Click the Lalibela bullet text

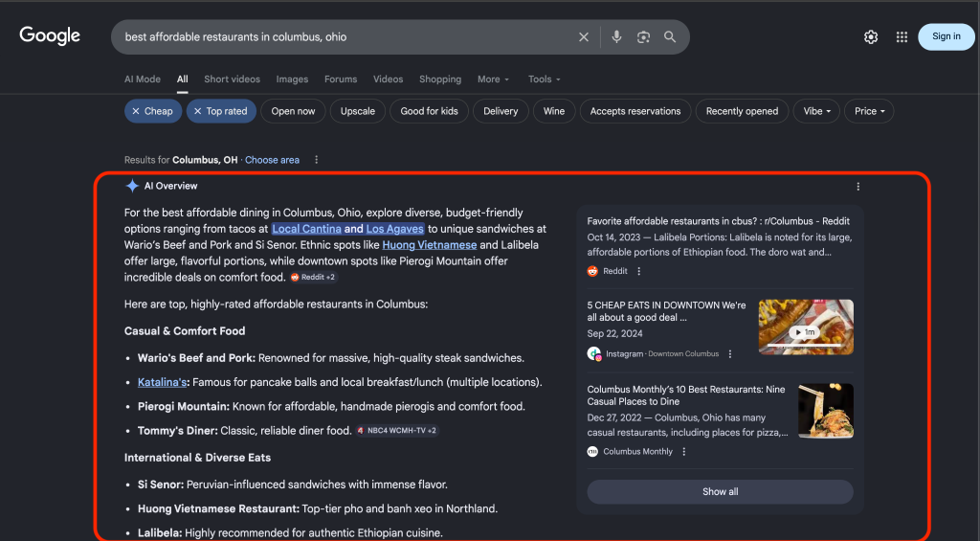pos(291,533)
